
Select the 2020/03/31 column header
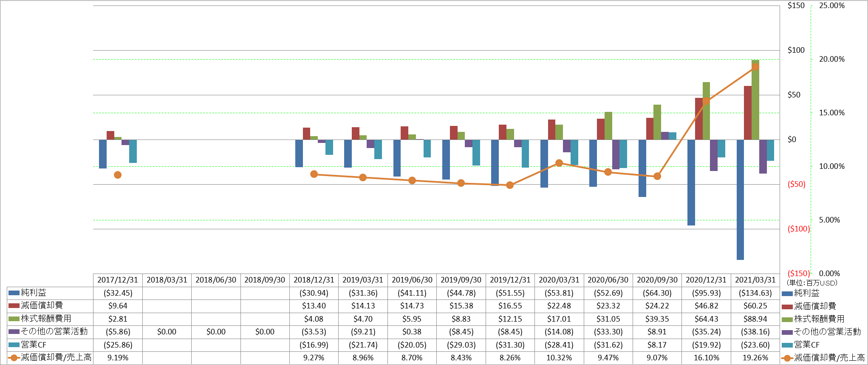tap(559, 280)
